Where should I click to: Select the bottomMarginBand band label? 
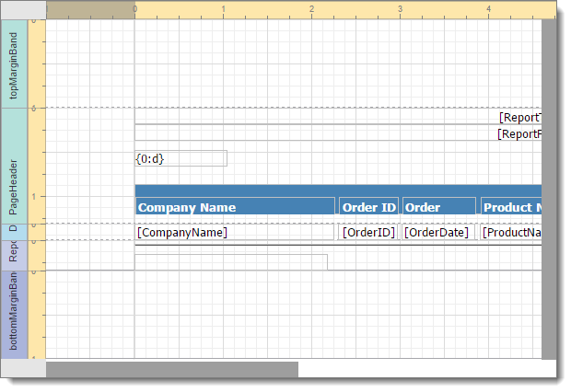pyautogui.click(x=14, y=314)
